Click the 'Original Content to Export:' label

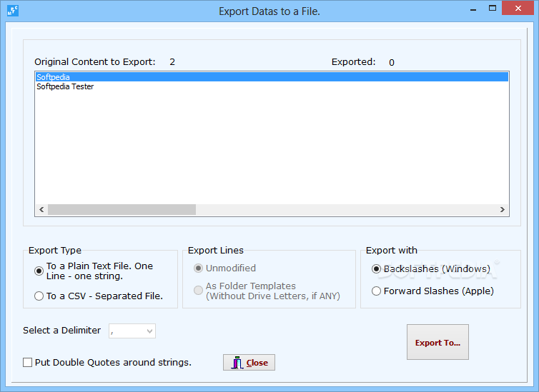point(95,62)
